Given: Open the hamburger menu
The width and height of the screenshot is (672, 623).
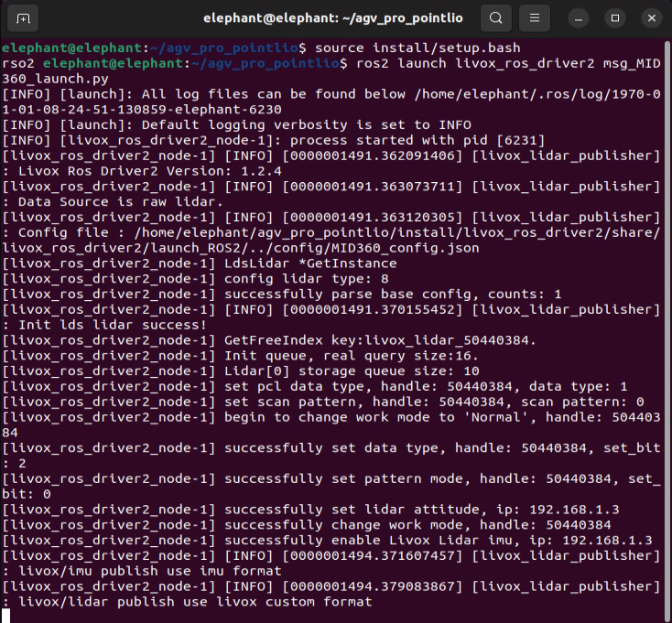Looking at the screenshot, I should (535, 18).
